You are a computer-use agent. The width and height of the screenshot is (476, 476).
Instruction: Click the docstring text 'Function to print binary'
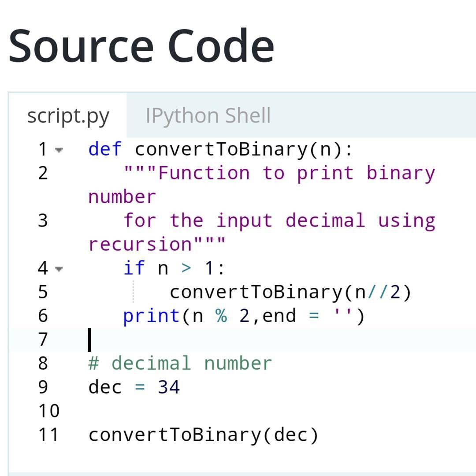(x=296, y=173)
